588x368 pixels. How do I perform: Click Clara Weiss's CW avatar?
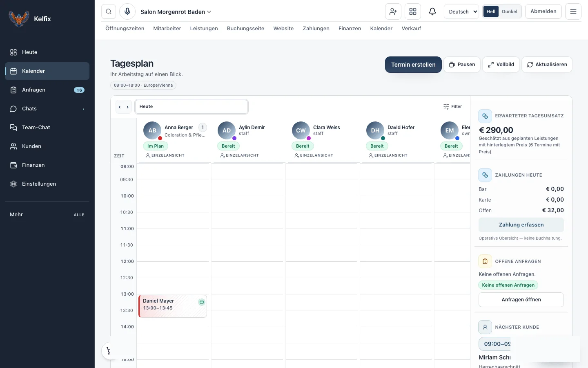(301, 130)
